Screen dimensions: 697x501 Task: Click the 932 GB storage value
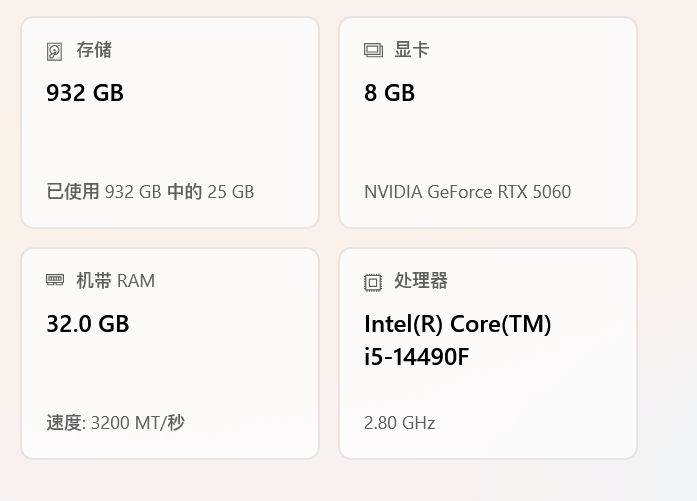point(85,93)
